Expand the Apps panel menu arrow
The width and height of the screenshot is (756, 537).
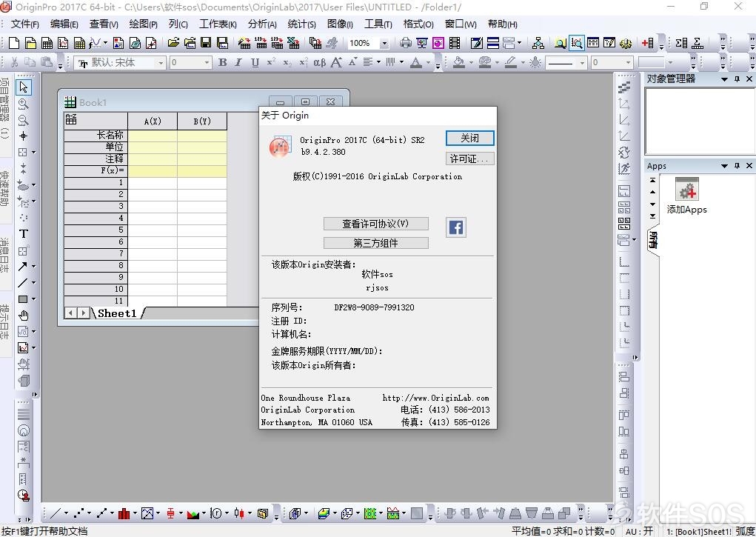click(x=724, y=166)
